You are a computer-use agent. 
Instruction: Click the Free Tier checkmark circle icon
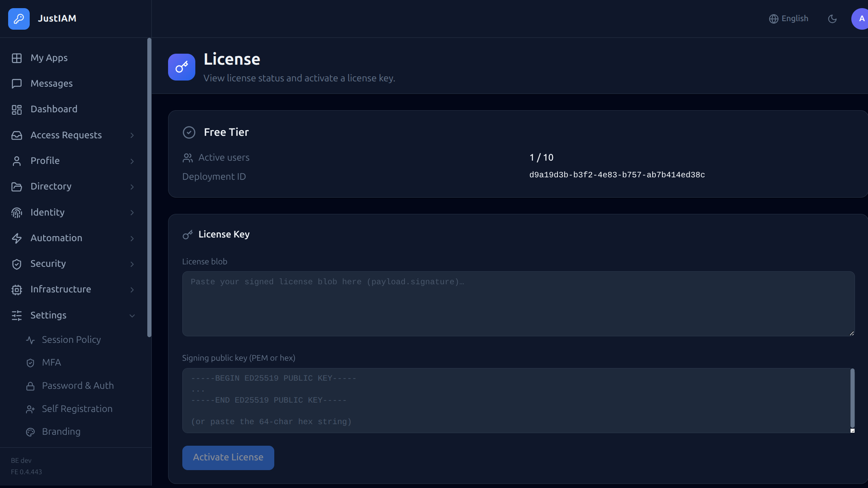coord(189,132)
